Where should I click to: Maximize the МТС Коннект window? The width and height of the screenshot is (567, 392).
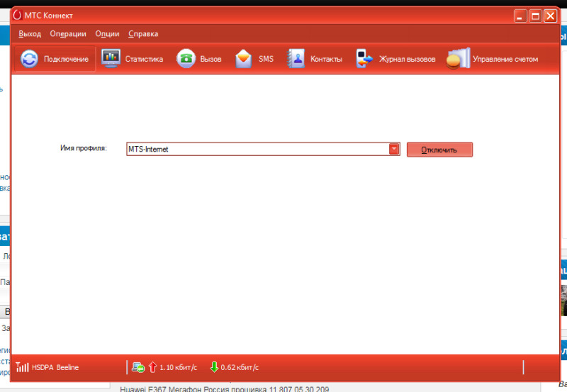pyautogui.click(x=535, y=16)
